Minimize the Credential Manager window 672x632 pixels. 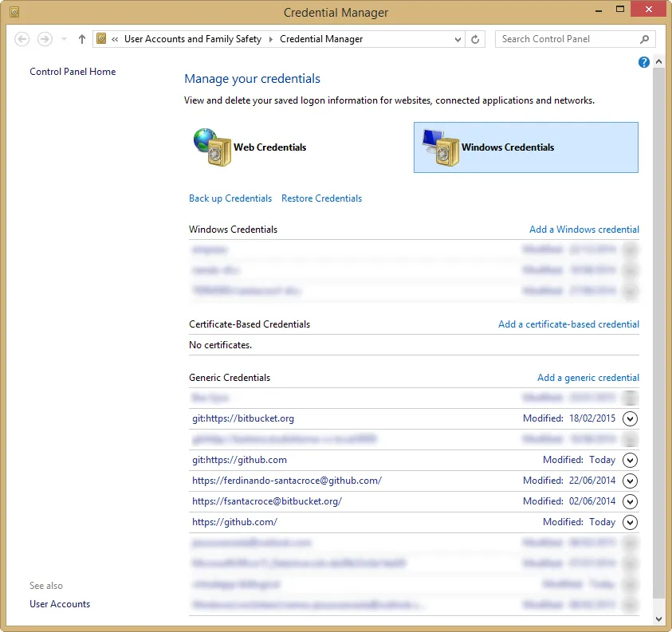coord(599,10)
